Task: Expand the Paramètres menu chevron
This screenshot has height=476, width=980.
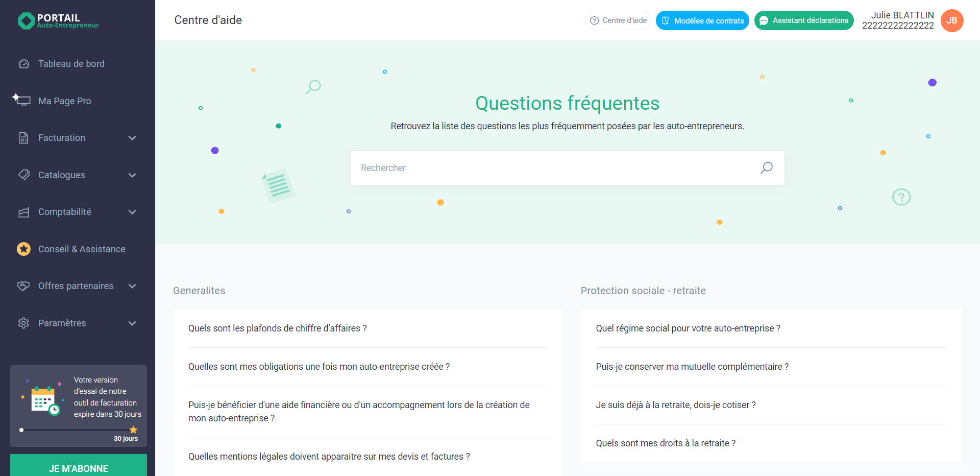Action: click(132, 323)
